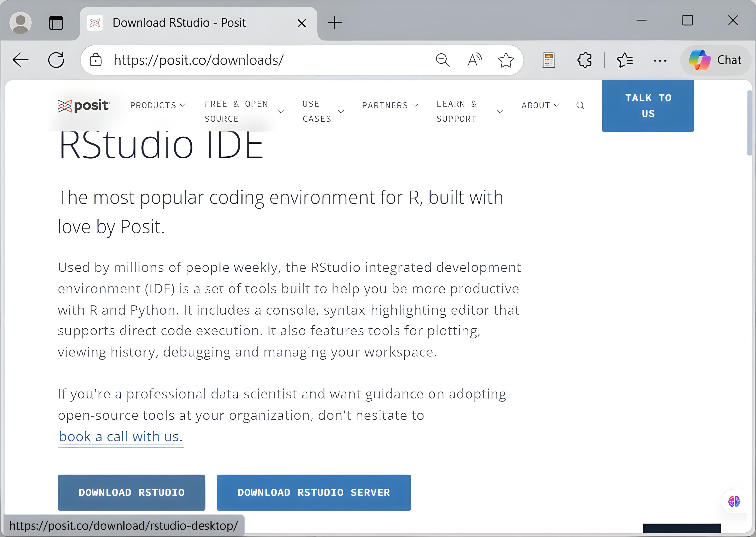The width and height of the screenshot is (756, 537).
Task: Click the profile avatar icon
Action: 21,23
